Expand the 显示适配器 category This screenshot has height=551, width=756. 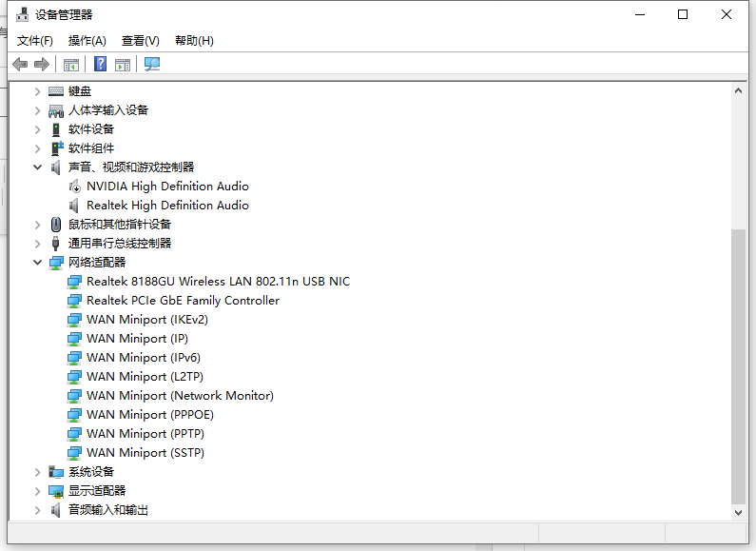click(38, 491)
